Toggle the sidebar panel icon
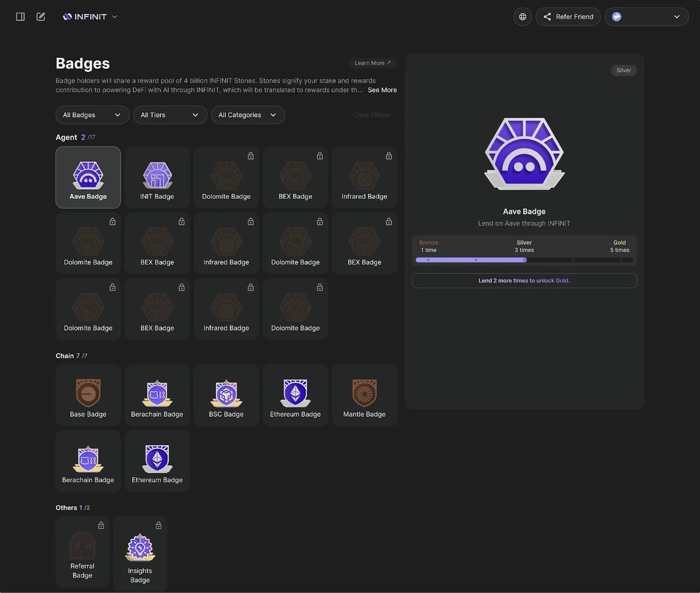 point(20,17)
